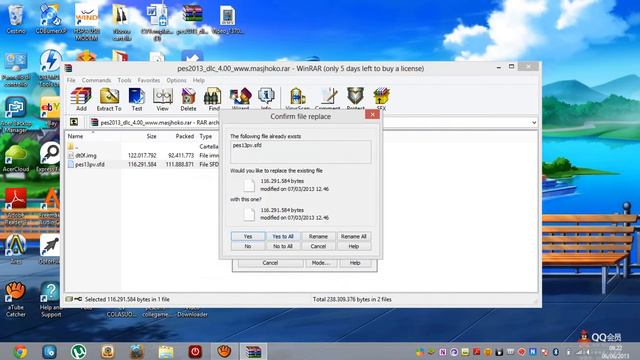Image resolution: width=640 pixels, height=360 pixels.
Task: Click Cancel in the extraction progress window
Action: pos(270,263)
